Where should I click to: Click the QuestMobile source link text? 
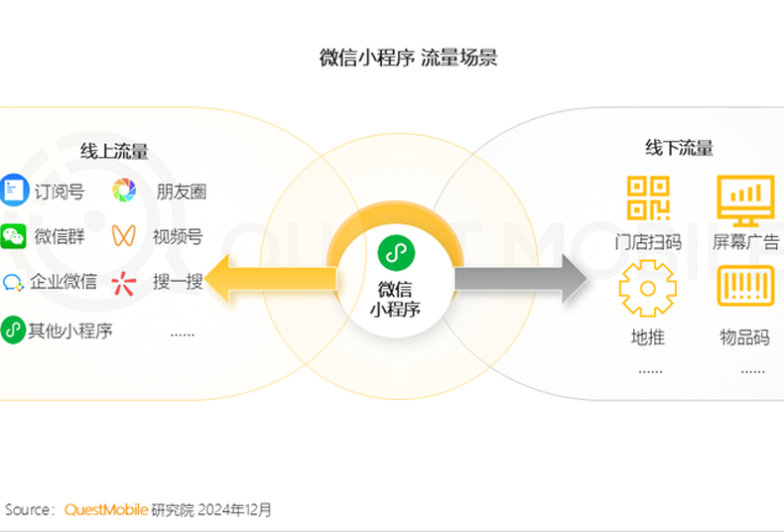tap(106, 510)
